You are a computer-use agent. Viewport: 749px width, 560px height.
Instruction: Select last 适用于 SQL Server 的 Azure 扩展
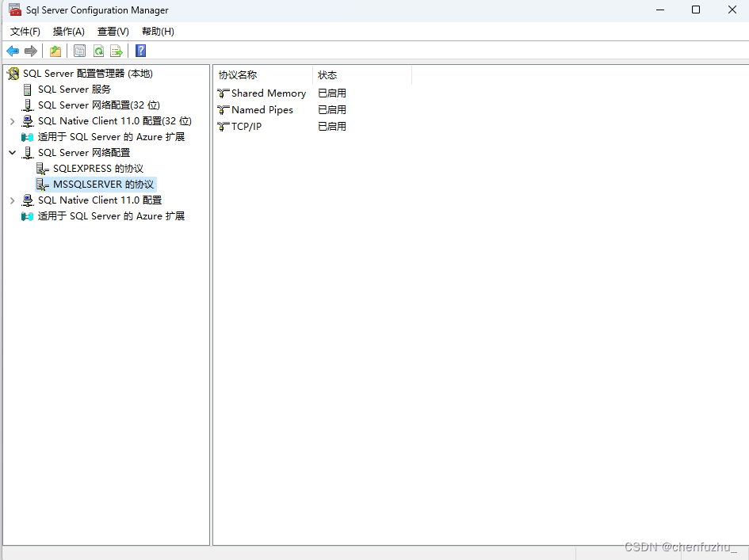111,216
